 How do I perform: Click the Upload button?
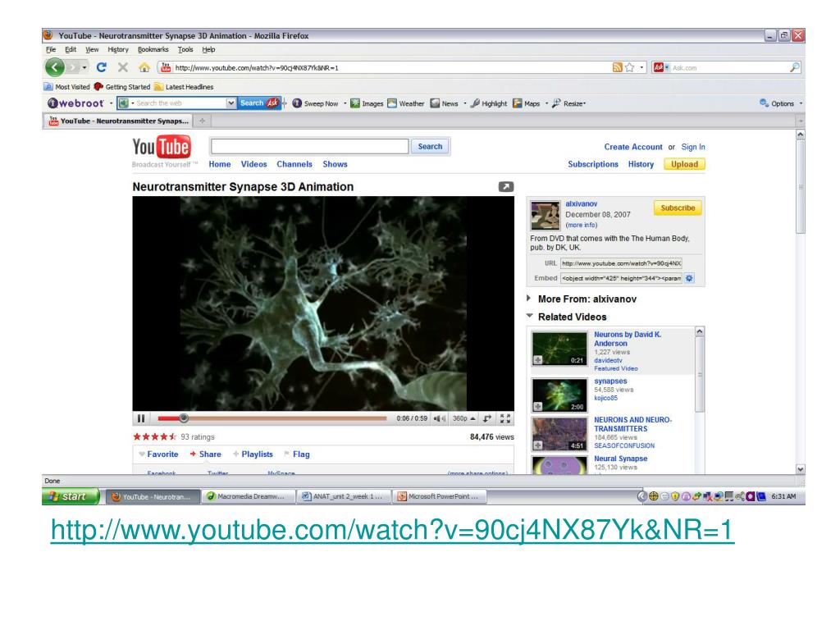tap(684, 164)
